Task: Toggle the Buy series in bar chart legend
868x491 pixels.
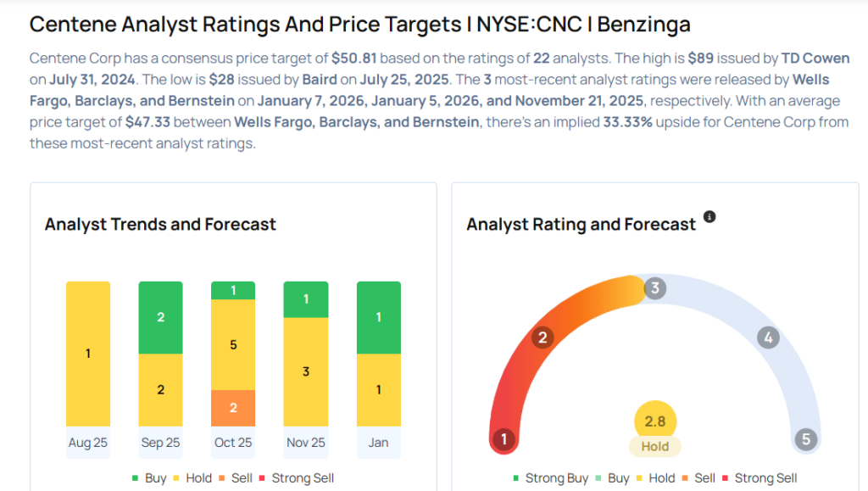Action: 149,478
